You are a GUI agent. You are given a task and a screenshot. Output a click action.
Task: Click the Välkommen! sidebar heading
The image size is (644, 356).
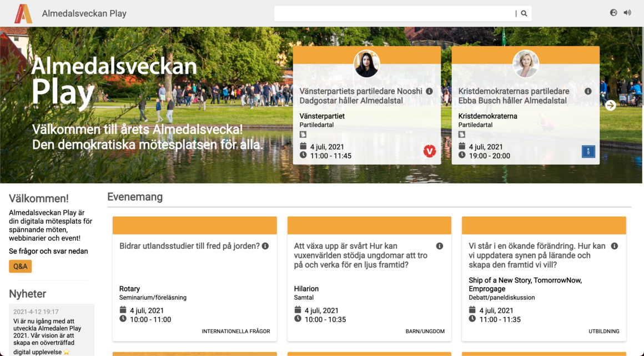coord(39,199)
